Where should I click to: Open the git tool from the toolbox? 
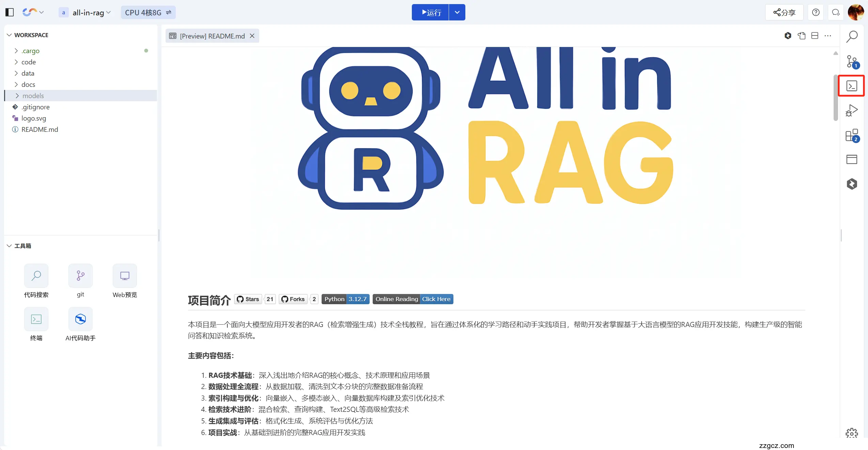[x=80, y=281]
